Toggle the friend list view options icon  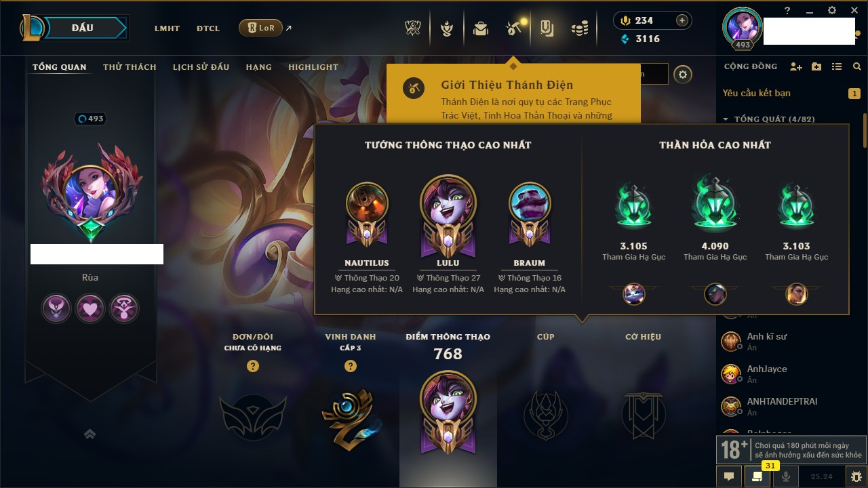837,66
